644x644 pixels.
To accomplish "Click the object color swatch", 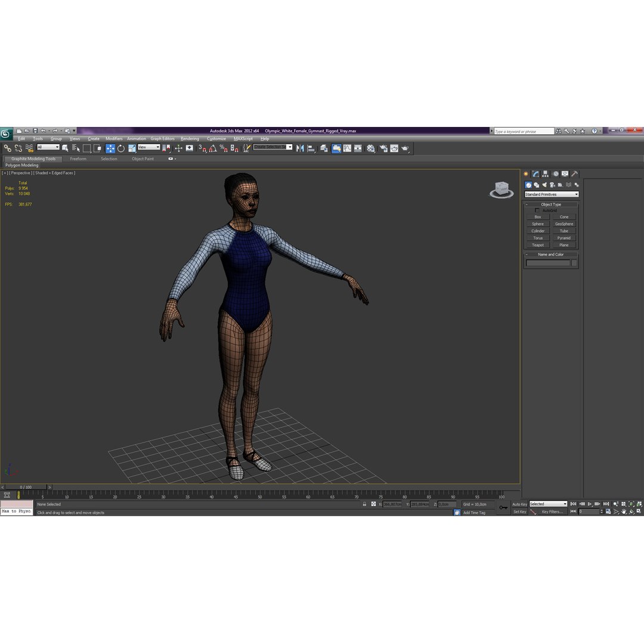I will pos(574,263).
